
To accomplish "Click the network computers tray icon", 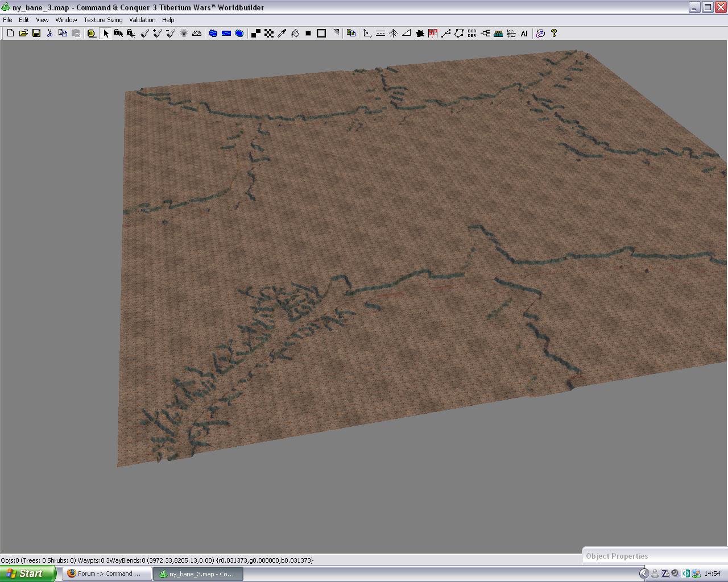I will point(696,573).
